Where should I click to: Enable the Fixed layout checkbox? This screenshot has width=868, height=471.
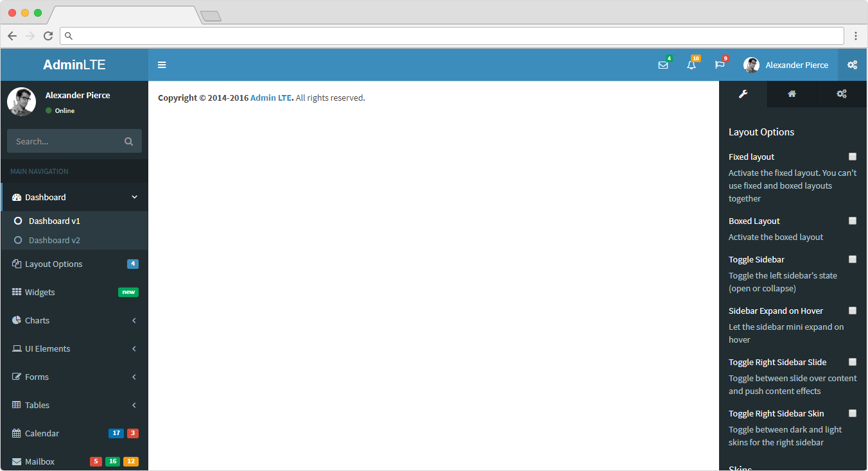pos(853,157)
